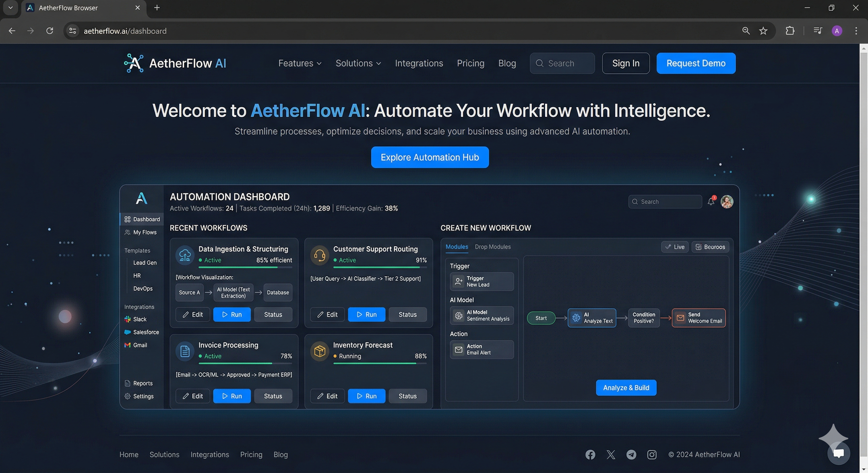Open the Instagram footer icon
Image resolution: width=868 pixels, height=473 pixels.
point(652,455)
